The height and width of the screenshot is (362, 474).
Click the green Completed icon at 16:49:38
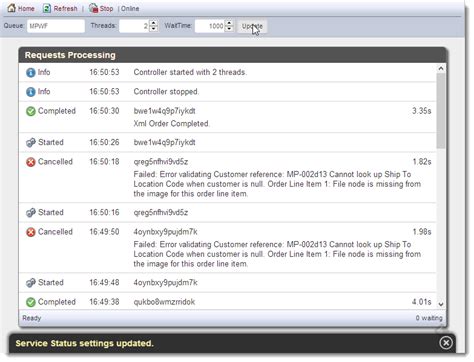[x=31, y=302]
